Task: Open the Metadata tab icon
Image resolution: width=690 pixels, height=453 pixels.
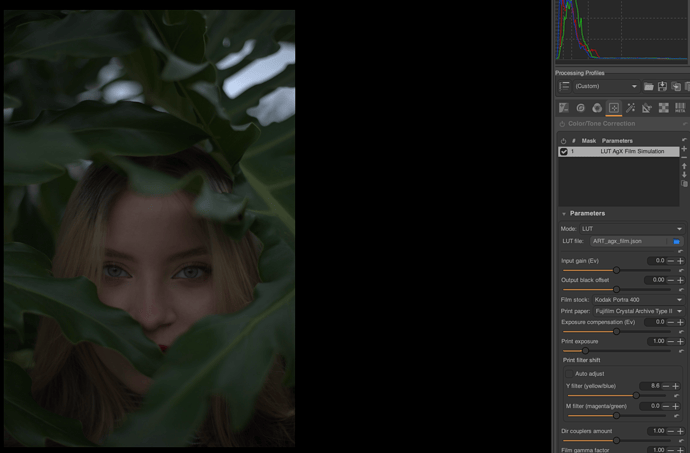Action: (x=680, y=108)
